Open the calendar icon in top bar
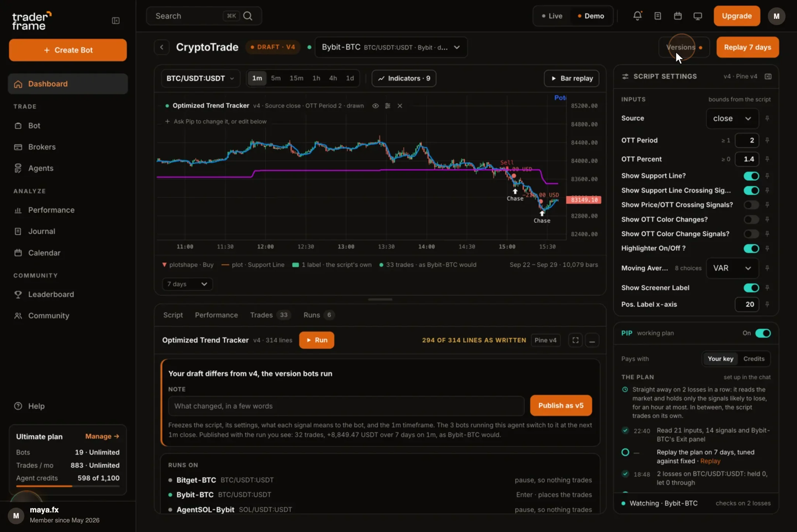 677,16
